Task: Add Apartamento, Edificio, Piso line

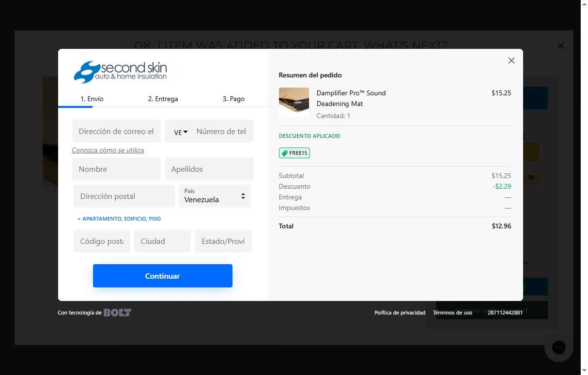Action: point(119,219)
